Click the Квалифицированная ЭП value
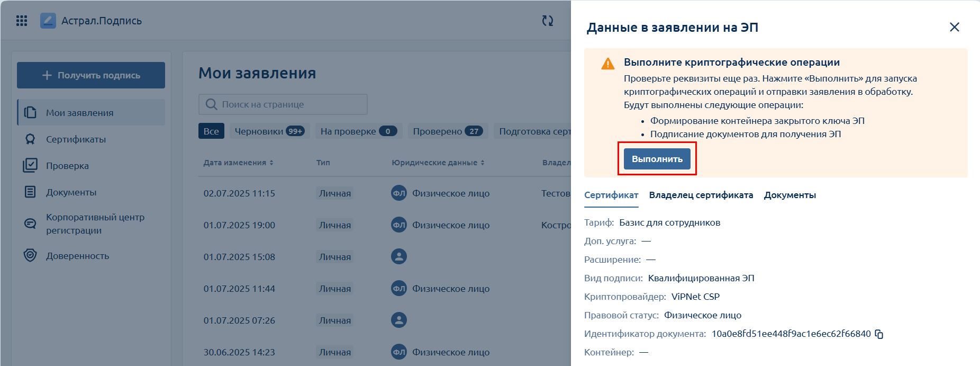980x366 pixels. [x=701, y=278]
